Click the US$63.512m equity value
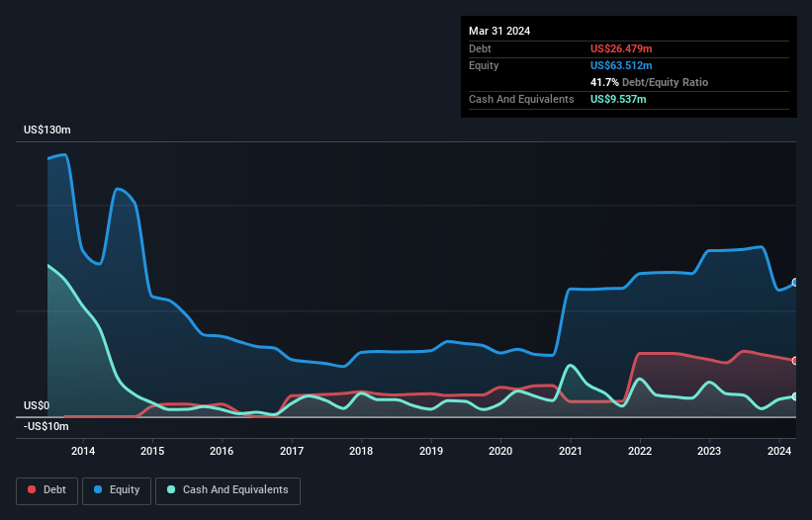 tap(621, 65)
